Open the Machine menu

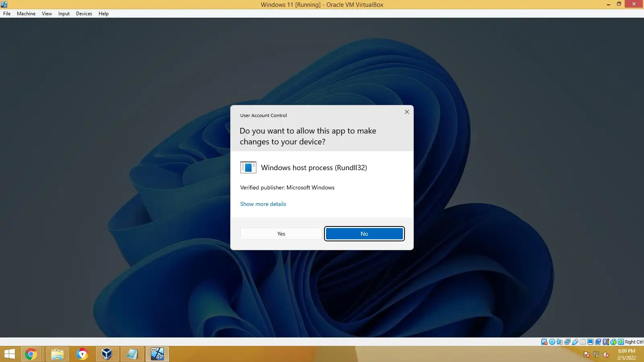(26, 14)
